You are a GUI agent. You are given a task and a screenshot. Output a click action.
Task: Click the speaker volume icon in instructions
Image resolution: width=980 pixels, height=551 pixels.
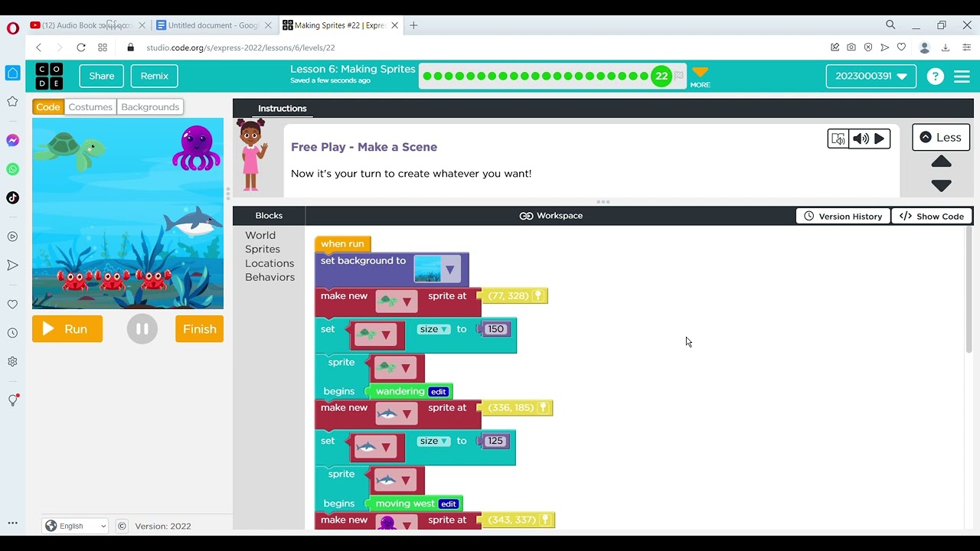tap(861, 139)
